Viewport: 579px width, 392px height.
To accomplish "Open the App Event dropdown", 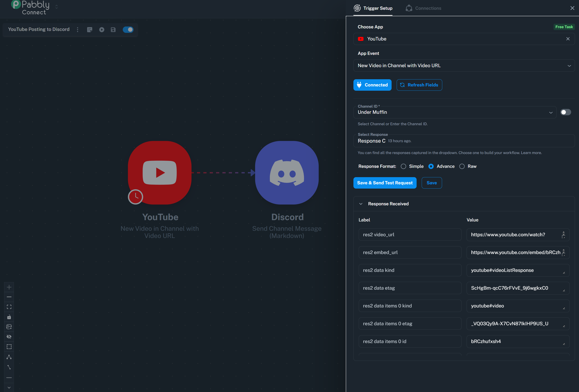I will [464, 65].
